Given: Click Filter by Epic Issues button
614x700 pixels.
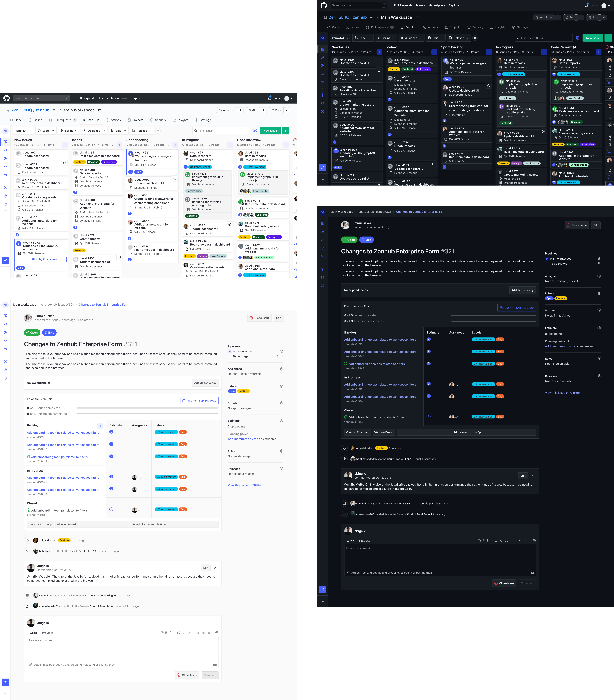Looking at the screenshot, I should [x=44, y=260].
